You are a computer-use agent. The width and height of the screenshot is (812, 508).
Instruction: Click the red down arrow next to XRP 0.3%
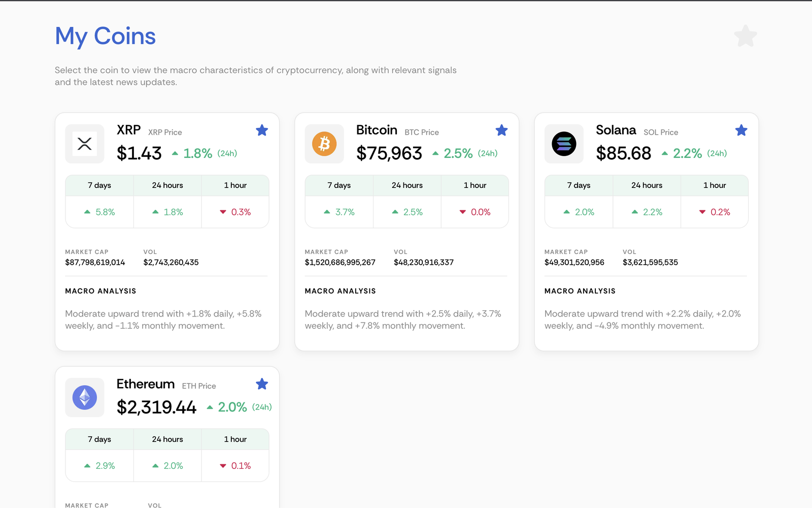point(223,212)
